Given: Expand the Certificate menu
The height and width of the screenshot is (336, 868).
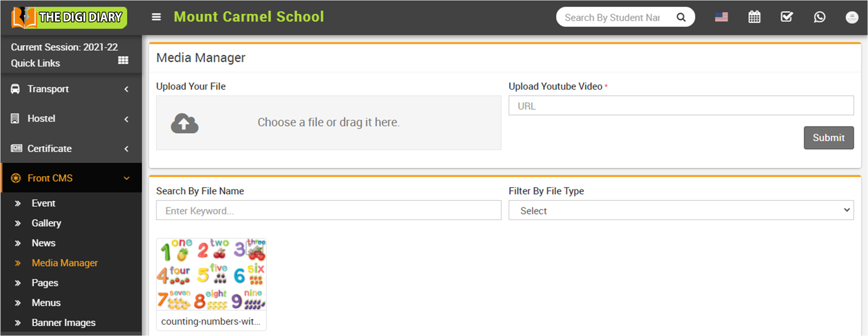Looking at the screenshot, I should pyautogui.click(x=71, y=148).
